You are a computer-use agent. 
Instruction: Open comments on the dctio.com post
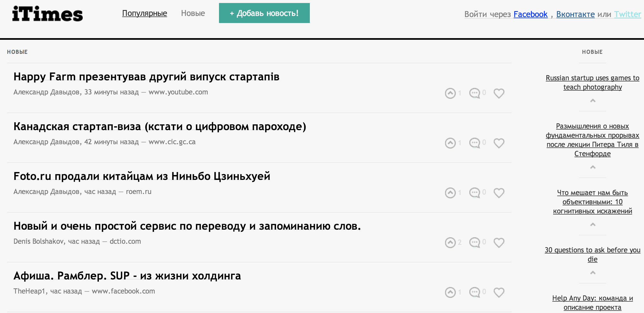point(474,243)
